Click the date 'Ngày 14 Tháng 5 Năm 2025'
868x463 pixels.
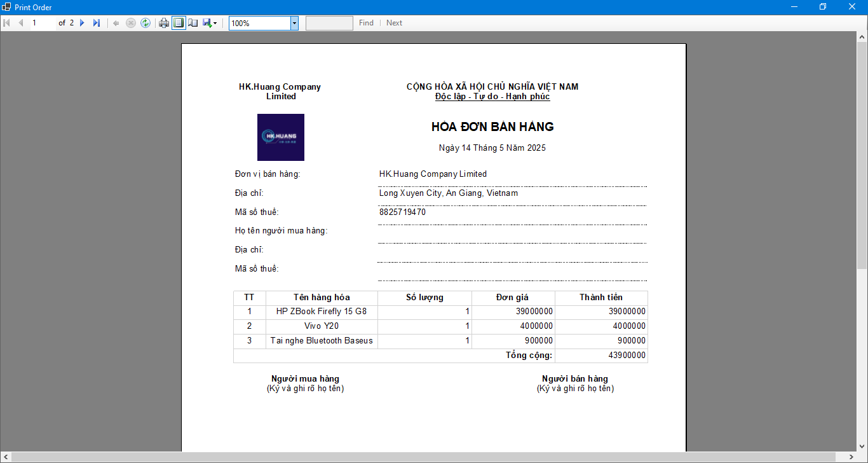[492, 148]
